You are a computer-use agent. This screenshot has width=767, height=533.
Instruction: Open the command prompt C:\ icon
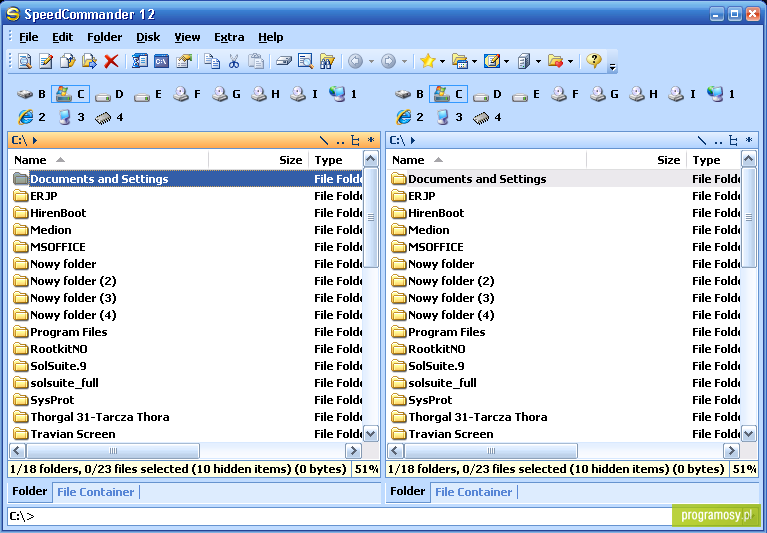(161, 61)
